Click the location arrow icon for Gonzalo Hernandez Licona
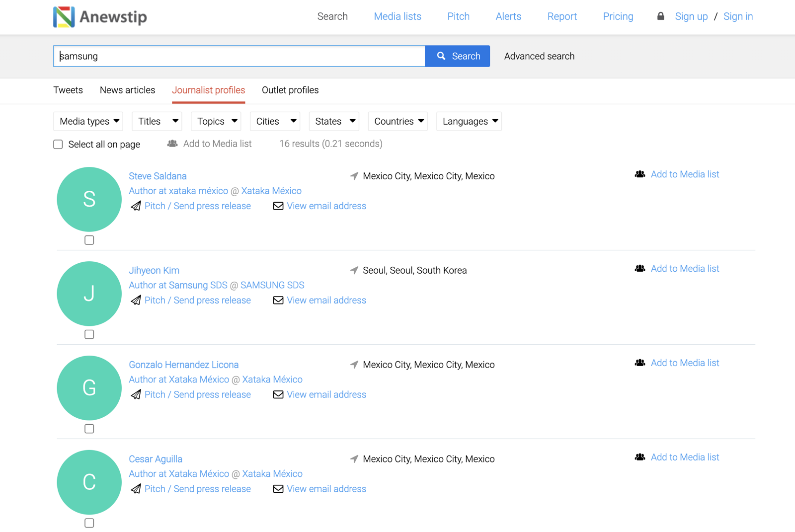 coord(353,365)
